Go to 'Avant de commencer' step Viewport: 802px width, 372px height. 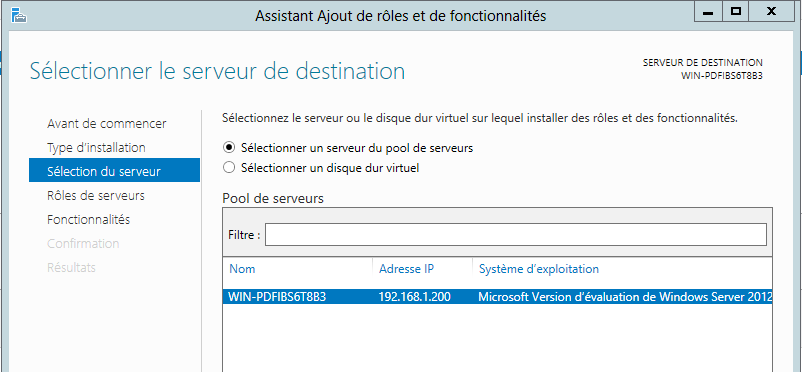coord(106,124)
